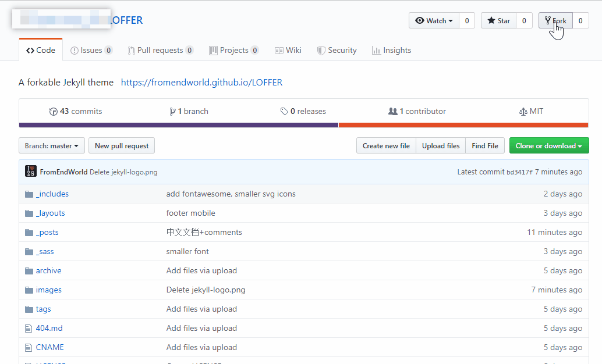View the 43 commits history
Image resolution: width=602 pixels, height=364 pixels.
tap(76, 111)
